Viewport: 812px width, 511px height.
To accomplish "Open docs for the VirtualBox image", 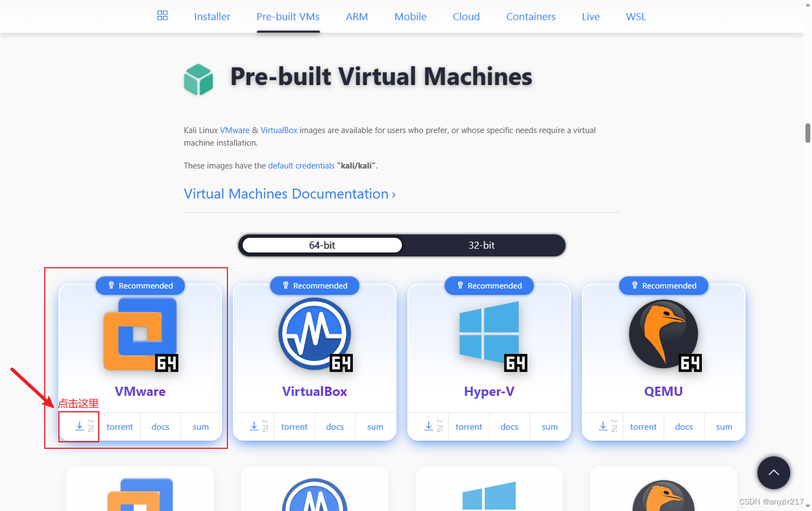I will [335, 427].
